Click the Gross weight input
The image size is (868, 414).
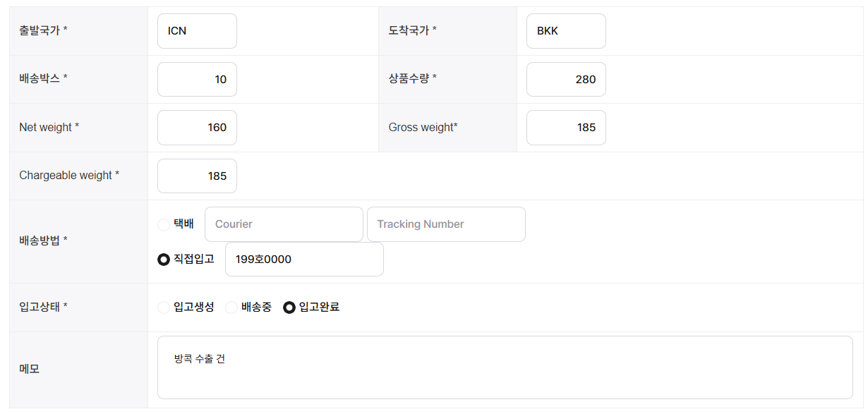tap(566, 128)
